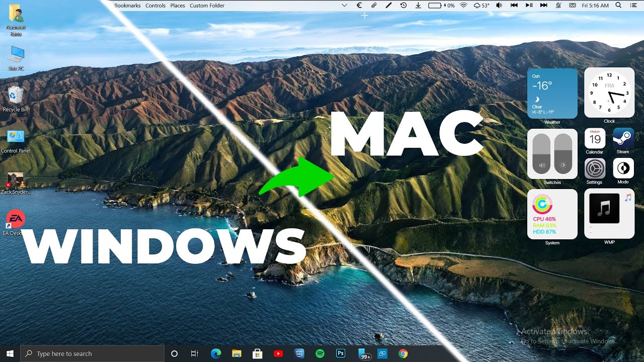Open the notification center list icon
The height and width of the screenshot is (362, 644).
pyautogui.click(x=633, y=6)
